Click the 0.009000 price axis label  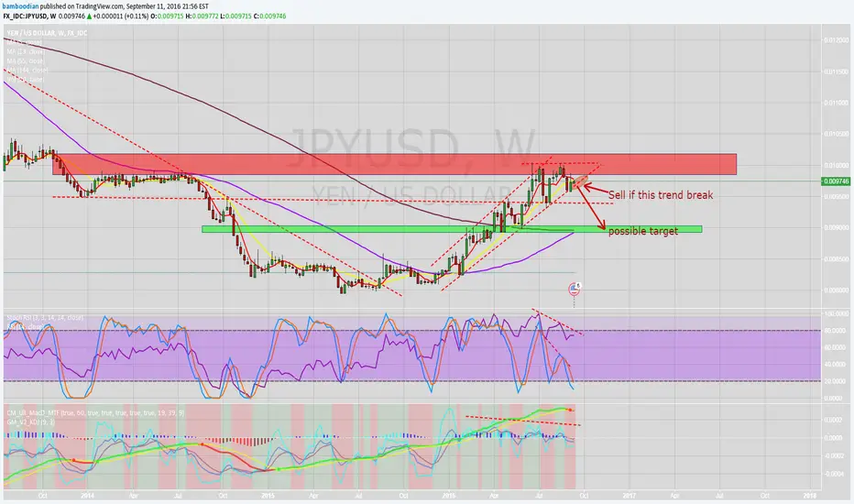click(836, 227)
